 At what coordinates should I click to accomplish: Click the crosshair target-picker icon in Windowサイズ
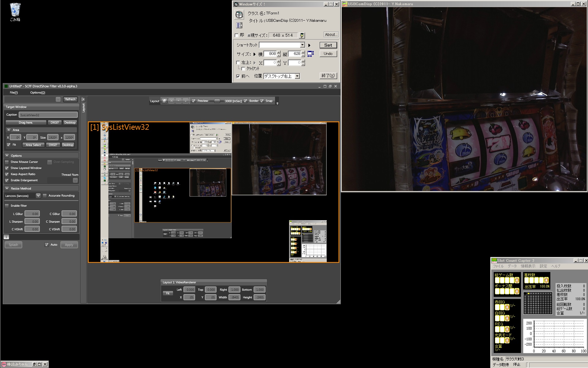coord(239,14)
